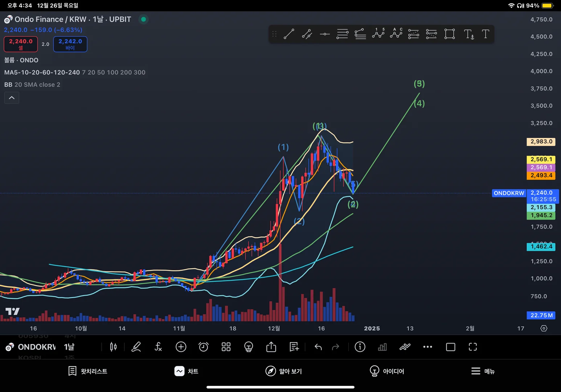Click the cream 2,983.0 price label

[541, 142]
